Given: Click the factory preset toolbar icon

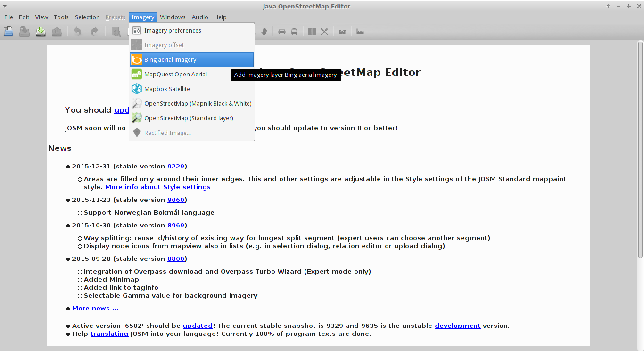Looking at the screenshot, I should (360, 32).
